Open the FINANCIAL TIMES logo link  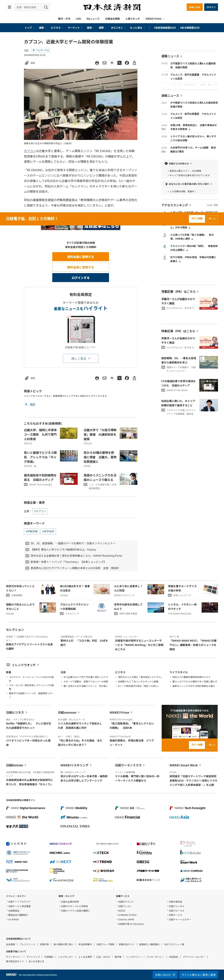pyautogui.click(x=75, y=826)
